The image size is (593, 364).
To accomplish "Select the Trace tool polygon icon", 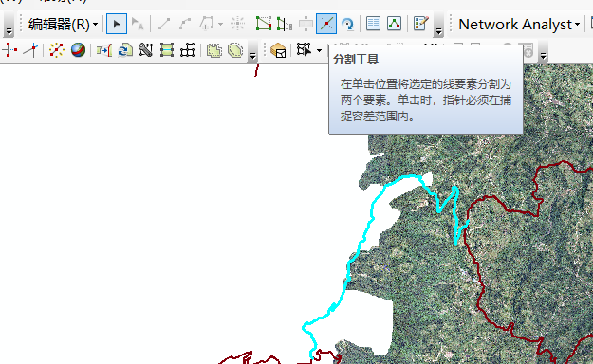I will [x=207, y=24].
